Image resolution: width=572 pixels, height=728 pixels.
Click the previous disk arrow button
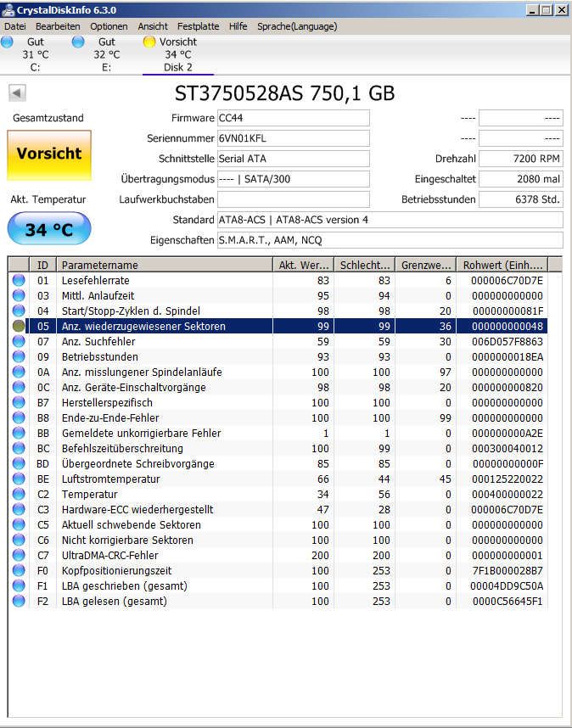(x=17, y=92)
